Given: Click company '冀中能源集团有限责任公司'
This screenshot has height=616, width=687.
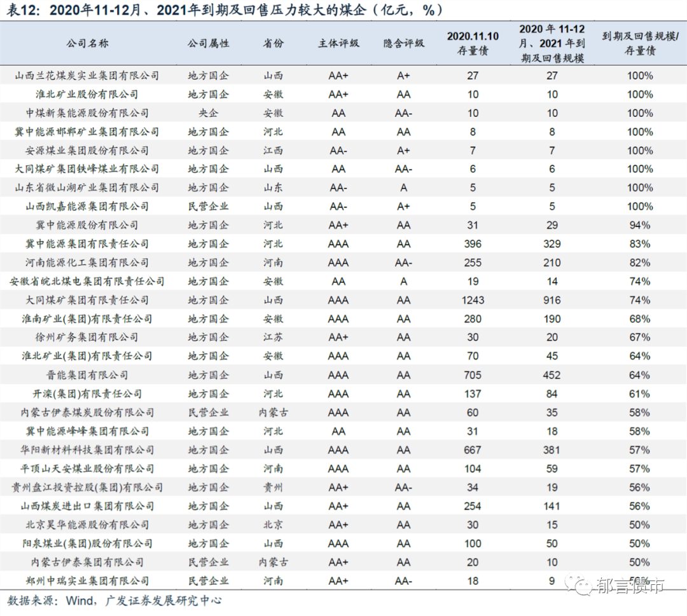Looking at the screenshot, I should coord(87,244).
